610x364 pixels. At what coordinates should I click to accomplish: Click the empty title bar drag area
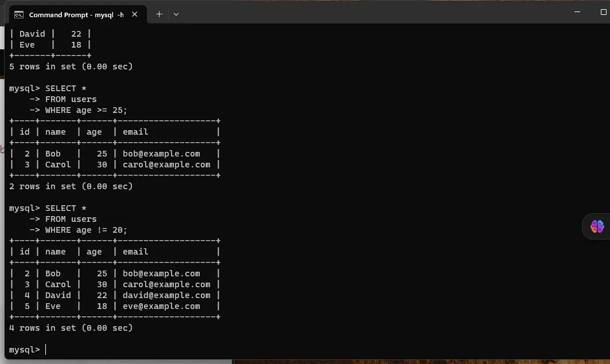(x=373, y=13)
